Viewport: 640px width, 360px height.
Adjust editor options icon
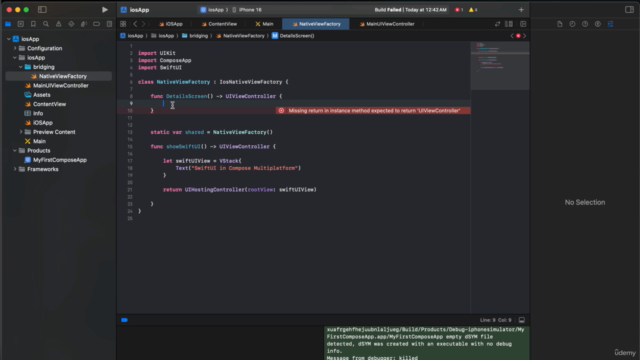pos(509,24)
